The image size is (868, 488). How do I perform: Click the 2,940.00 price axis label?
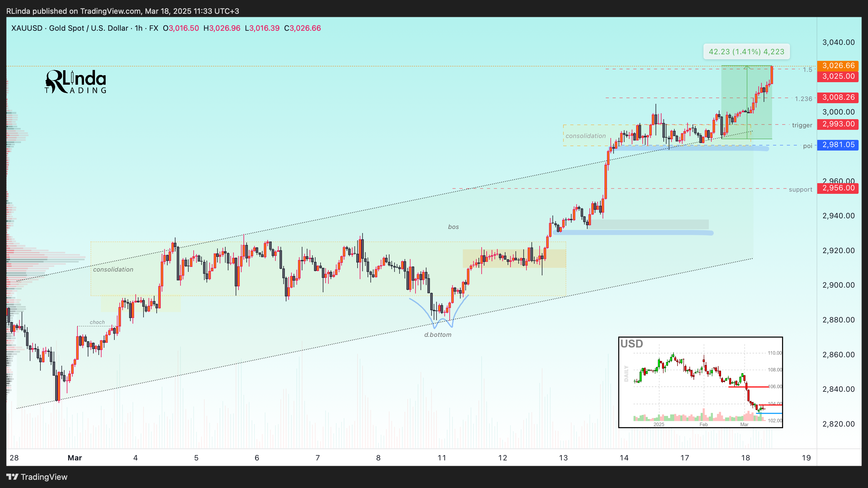(838, 216)
